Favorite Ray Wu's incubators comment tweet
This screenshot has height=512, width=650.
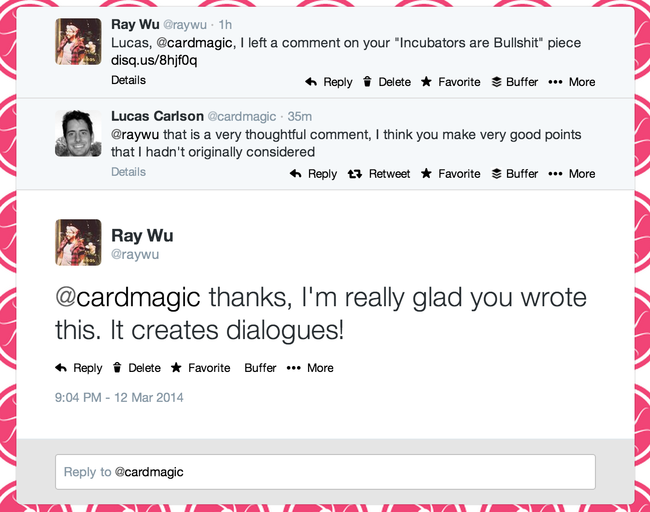point(450,82)
